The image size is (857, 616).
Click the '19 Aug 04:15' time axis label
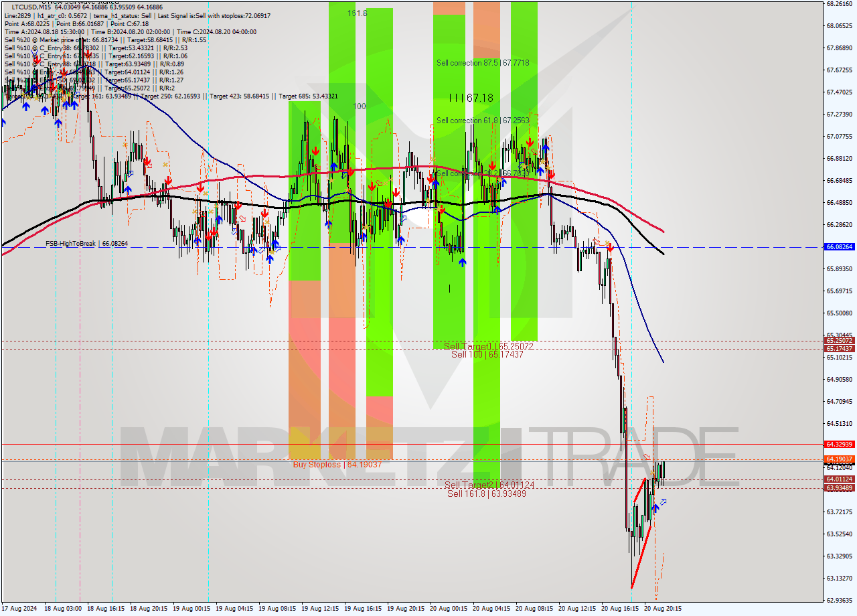[234, 609]
